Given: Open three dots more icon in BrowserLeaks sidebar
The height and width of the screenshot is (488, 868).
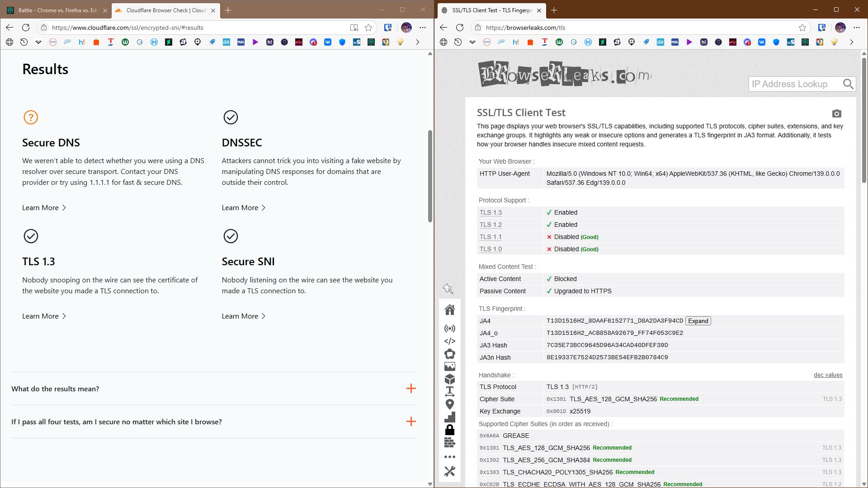Looking at the screenshot, I should tap(449, 457).
